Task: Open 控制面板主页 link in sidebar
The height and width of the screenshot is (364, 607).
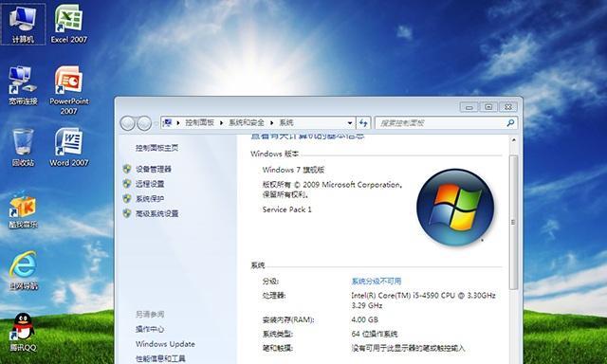Action: pos(156,148)
